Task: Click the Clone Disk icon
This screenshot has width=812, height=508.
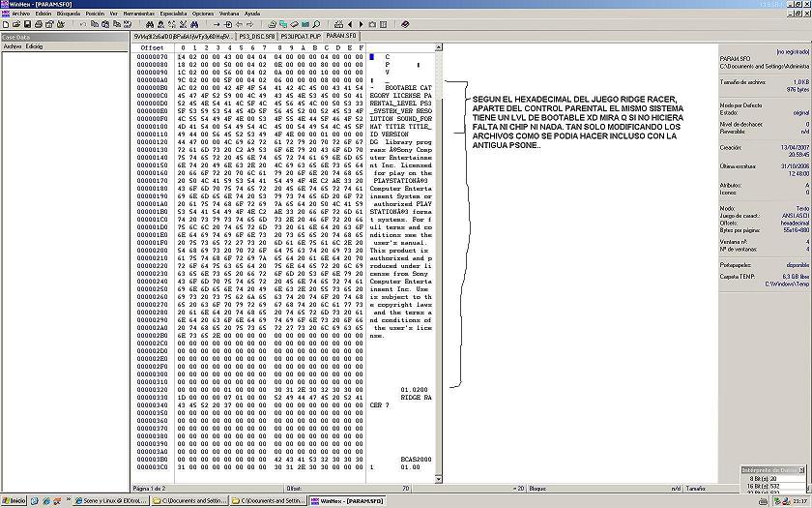Action: point(282,24)
